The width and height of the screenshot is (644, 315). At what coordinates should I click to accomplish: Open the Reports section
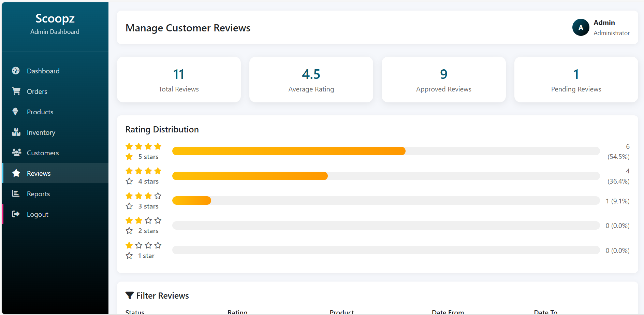[x=38, y=194]
